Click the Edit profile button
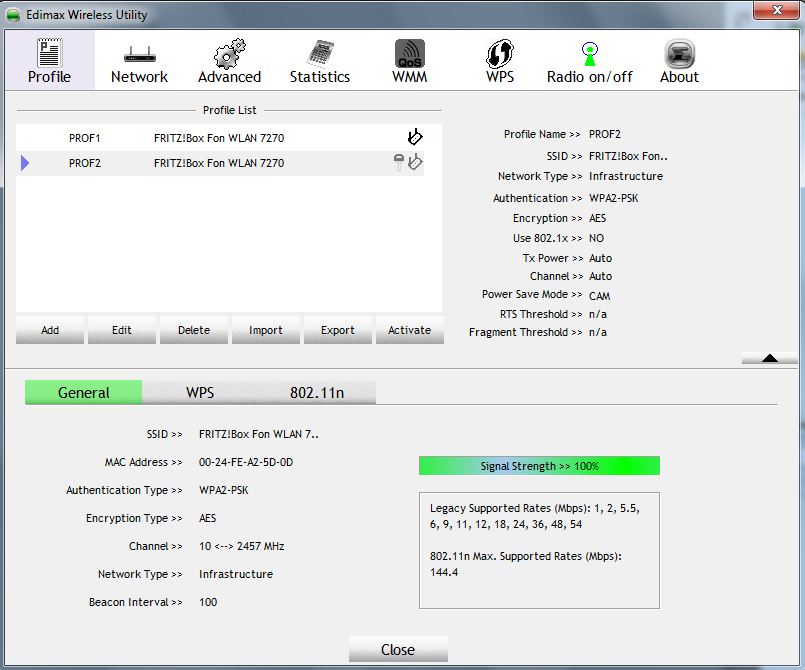The width and height of the screenshot is (805, 670). pos(122,330)
